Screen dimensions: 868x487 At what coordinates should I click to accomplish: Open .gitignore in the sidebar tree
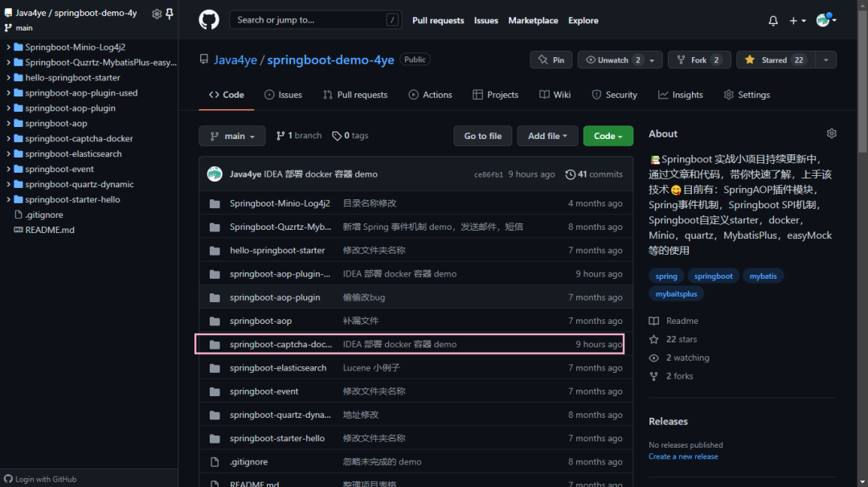coord(43,215)
